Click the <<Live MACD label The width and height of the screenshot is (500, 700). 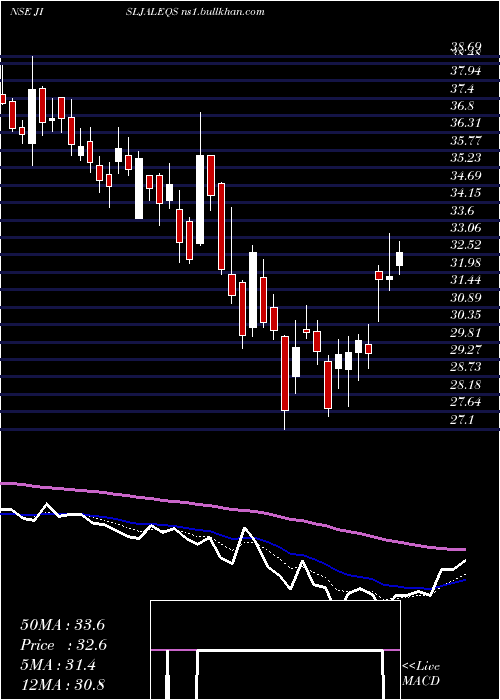421,674
